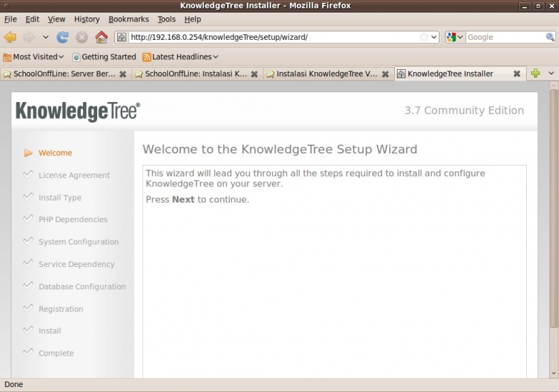Click the Google search input field
This screenshot has width=559, height=392.
pyautogui.click(x=504, y=37)
